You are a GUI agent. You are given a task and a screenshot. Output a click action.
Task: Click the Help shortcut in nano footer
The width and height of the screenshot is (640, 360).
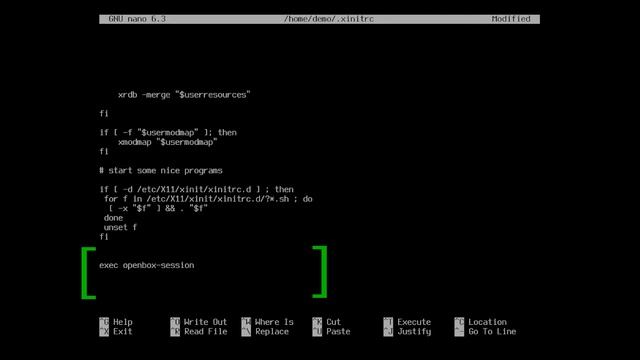[x=116, y=322]
